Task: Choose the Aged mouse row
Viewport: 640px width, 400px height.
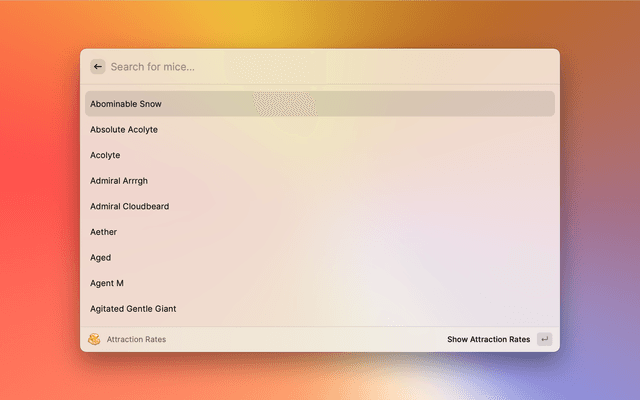Action: 101,258
